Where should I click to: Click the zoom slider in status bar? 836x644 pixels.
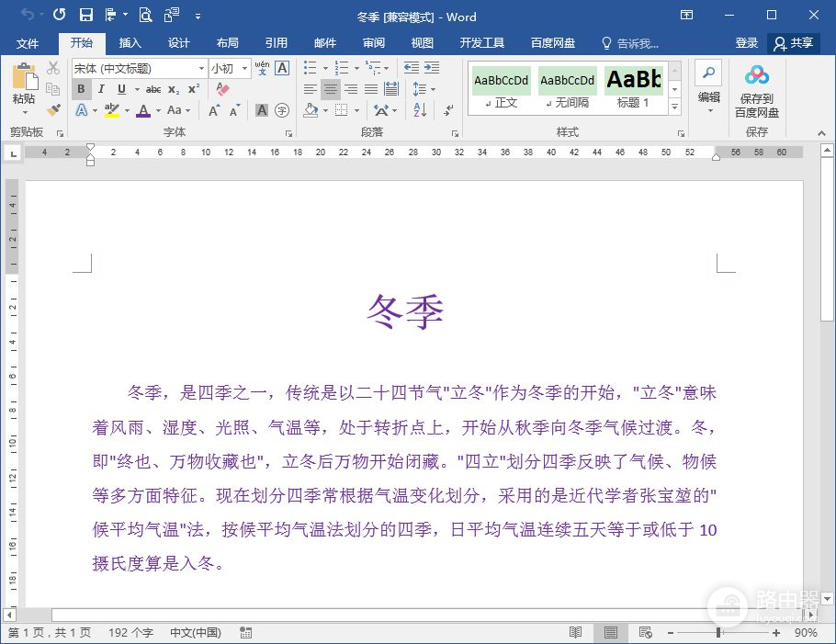718,633
